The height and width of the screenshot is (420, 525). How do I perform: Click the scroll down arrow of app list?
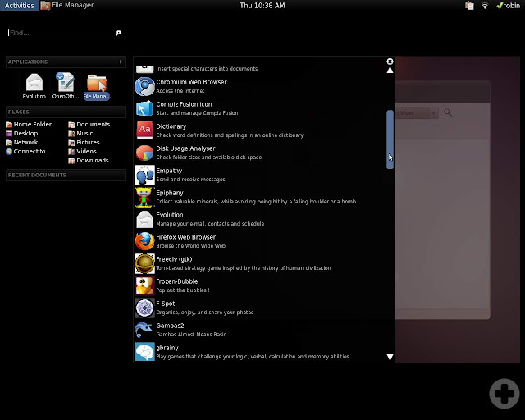[x=390, y=358]
